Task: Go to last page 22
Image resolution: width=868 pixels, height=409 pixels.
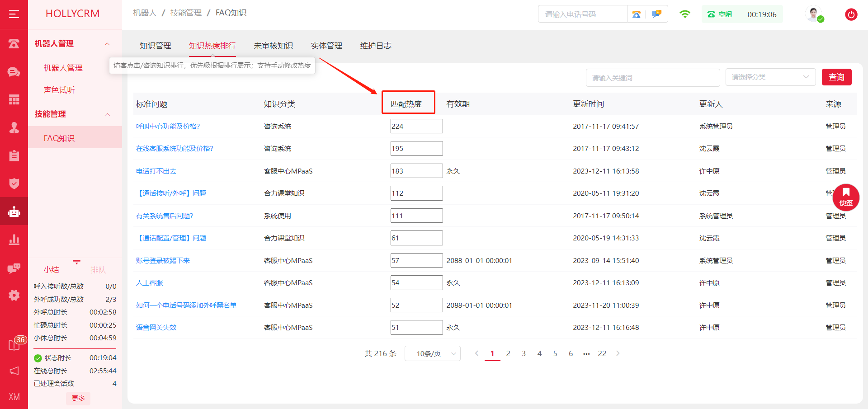Action: (602, 353)
